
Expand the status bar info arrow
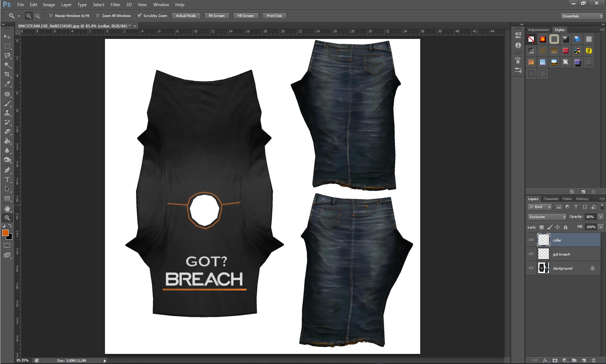click(x=105, y=361)
